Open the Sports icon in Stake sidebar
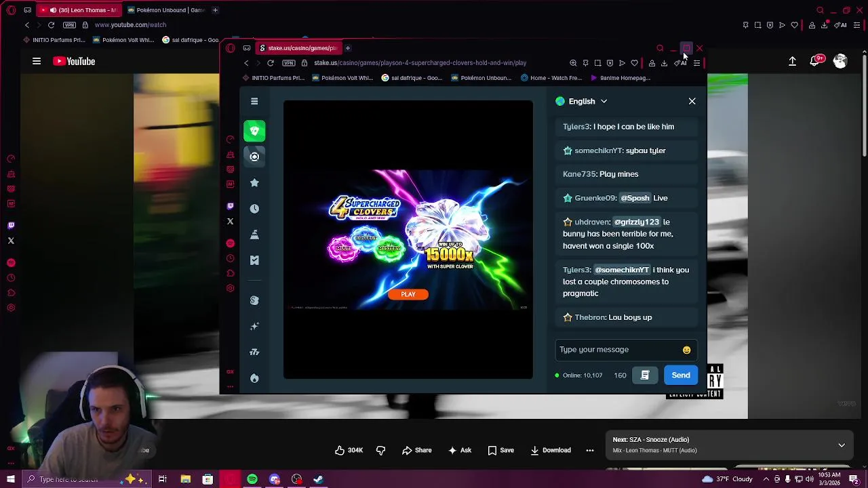 254,157
